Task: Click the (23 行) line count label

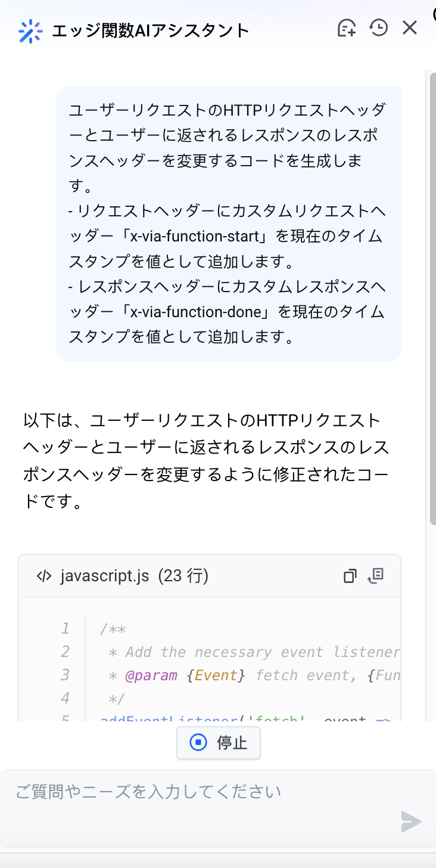Action: (183, 576)
